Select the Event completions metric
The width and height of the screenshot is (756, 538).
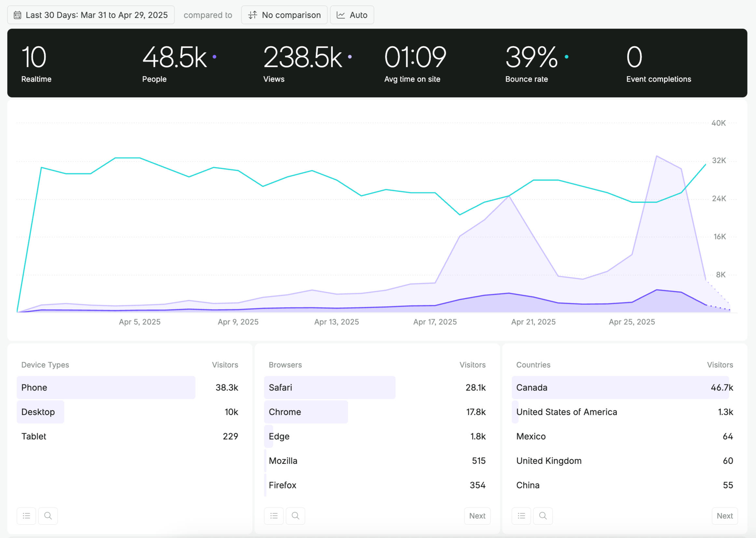pyautogui.click(x=658, y=63)
